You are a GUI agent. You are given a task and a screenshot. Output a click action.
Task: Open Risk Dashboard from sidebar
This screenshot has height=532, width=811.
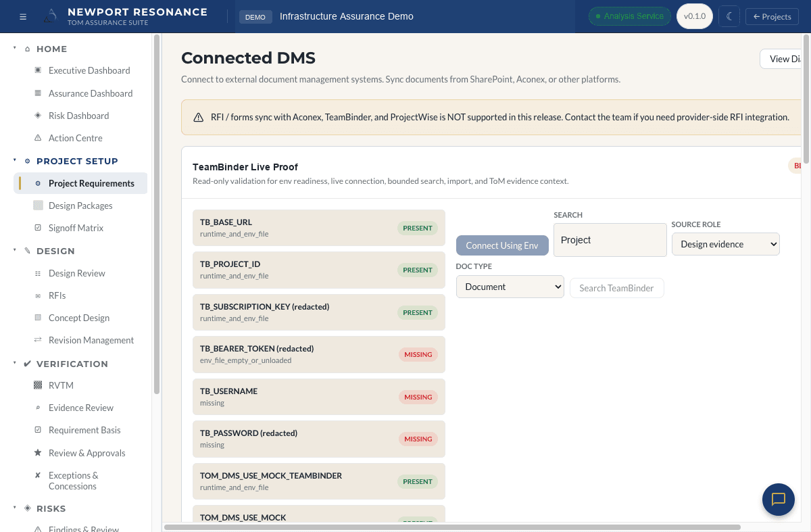tap(78, 116)
